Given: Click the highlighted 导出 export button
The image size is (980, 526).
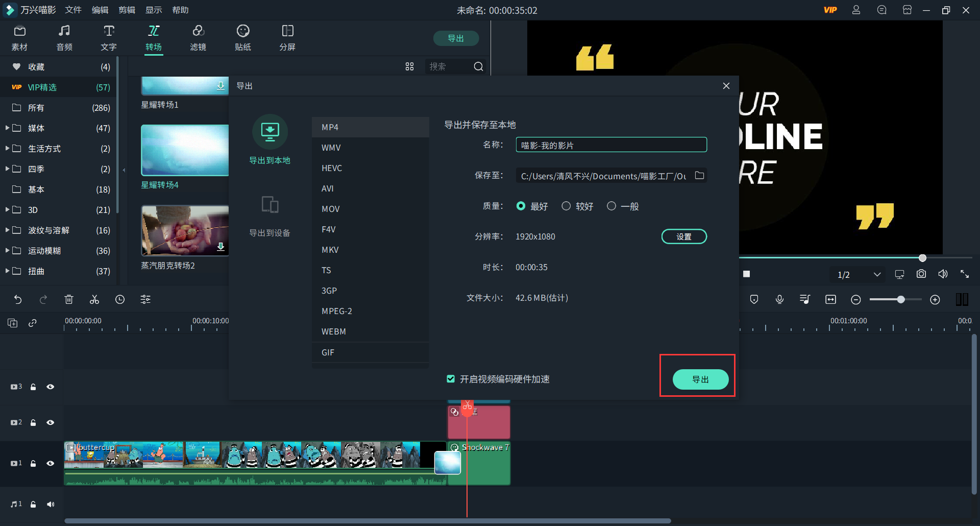Looking at the screenshot, I should [x=700, y=379].
